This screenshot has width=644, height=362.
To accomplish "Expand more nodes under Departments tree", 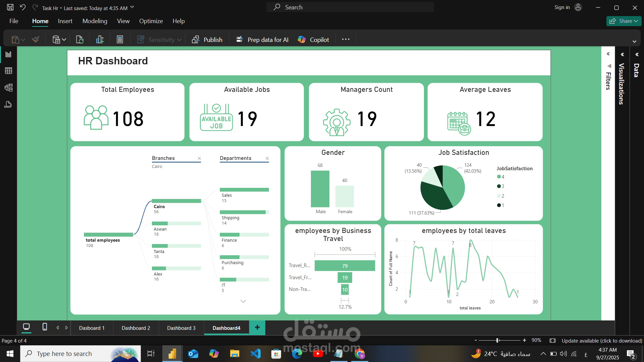I will pyautogui.click(x=243, y=301).
